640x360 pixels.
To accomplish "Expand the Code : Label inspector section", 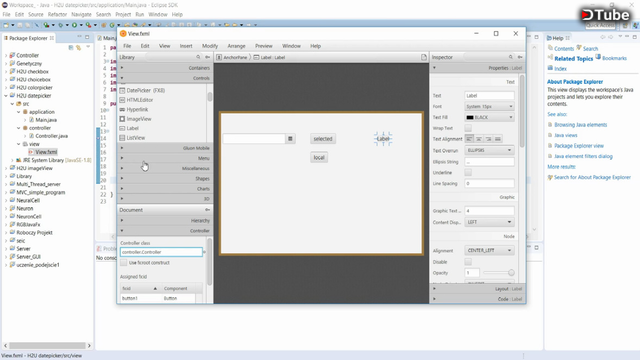I will 478,299.
